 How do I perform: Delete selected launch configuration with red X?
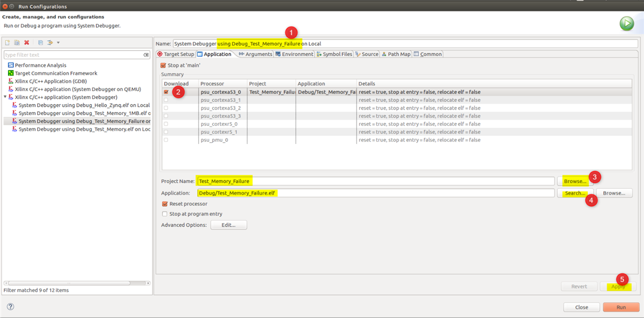click(x=27, y=43)
